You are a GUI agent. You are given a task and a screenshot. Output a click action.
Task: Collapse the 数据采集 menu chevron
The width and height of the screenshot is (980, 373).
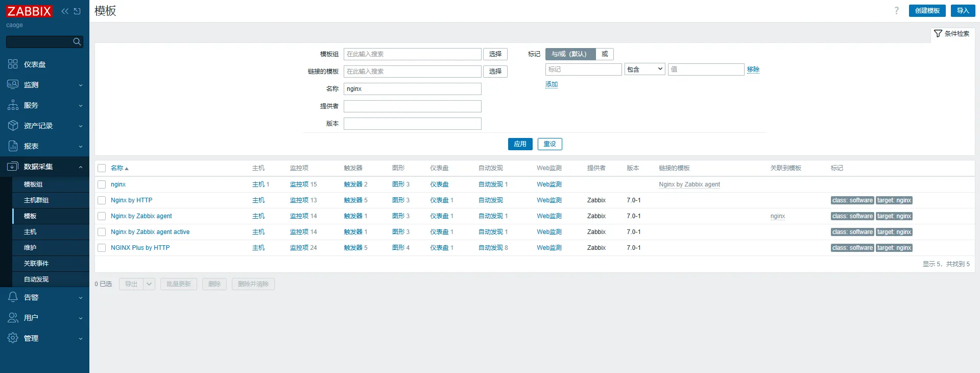tap(81, 167)
